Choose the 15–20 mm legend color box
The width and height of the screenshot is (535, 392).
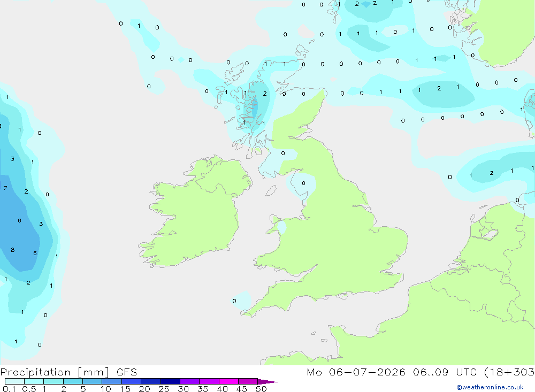132,381
